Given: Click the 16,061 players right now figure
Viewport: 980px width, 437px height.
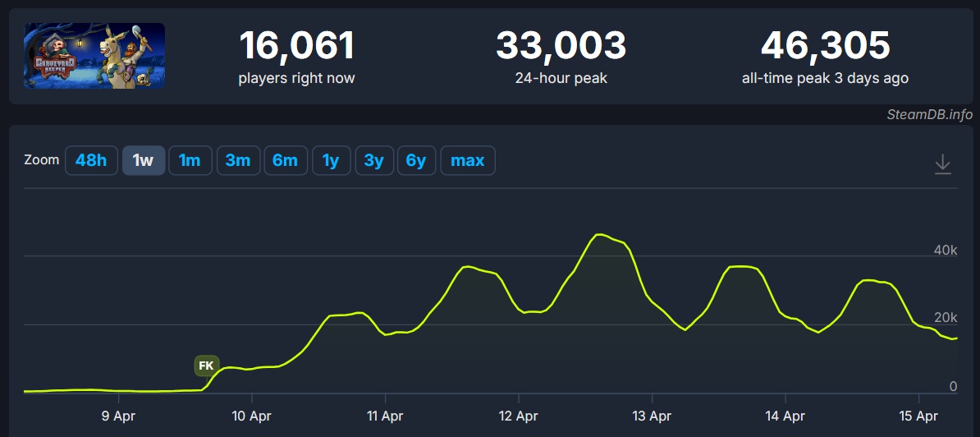Looking at the screenshot, I should coord(296,46).
